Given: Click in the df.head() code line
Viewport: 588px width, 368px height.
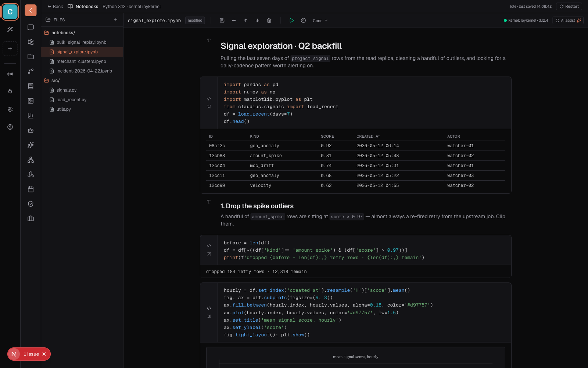Looking at the screenshot, I should pyautogui.click(x=237, y=121).
